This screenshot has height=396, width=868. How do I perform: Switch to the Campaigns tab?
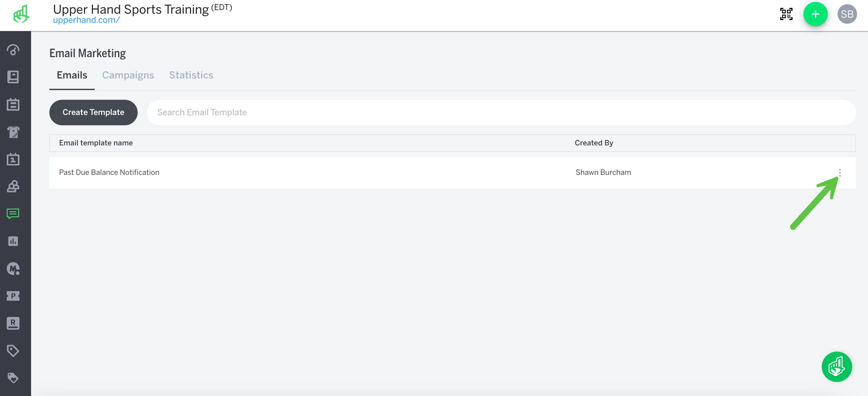(x=128, y=75)
